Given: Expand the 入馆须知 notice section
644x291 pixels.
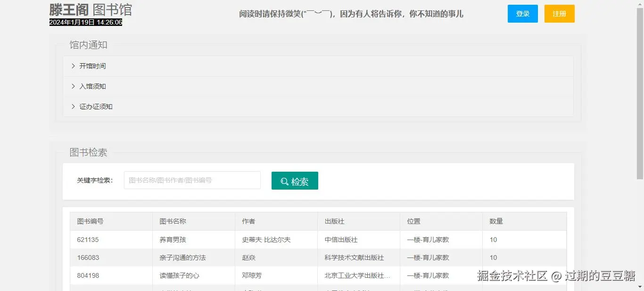Looking at the screenshot, I should [x=318, y=86].
